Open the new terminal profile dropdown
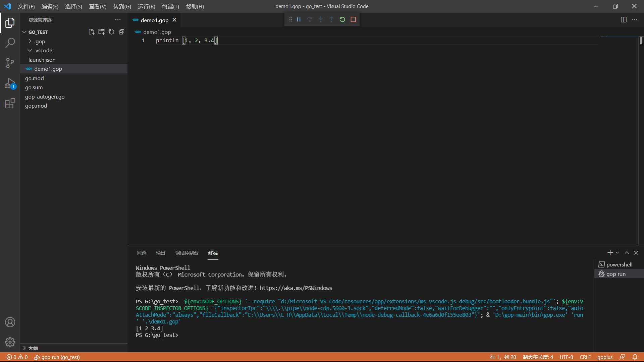This screenshot has height=362, width=644. click(617, 253)
